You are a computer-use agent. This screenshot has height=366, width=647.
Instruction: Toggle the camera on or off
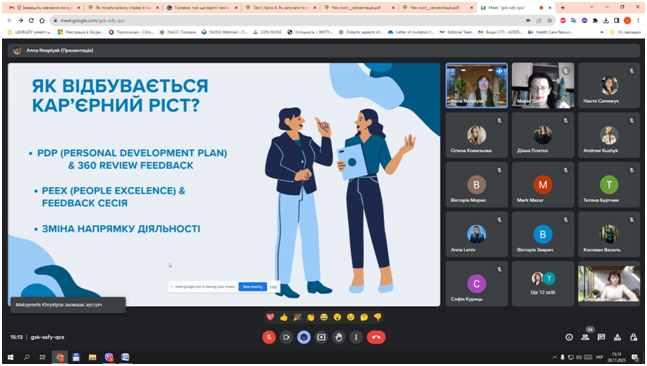pos(286,337)
